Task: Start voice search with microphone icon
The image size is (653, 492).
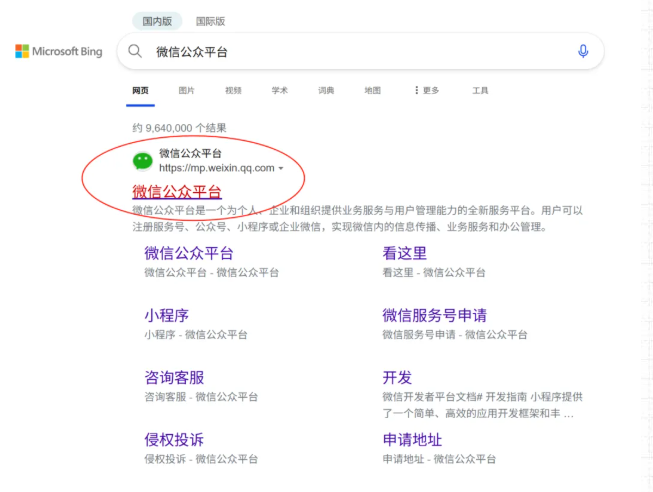Action: point(583,51)
